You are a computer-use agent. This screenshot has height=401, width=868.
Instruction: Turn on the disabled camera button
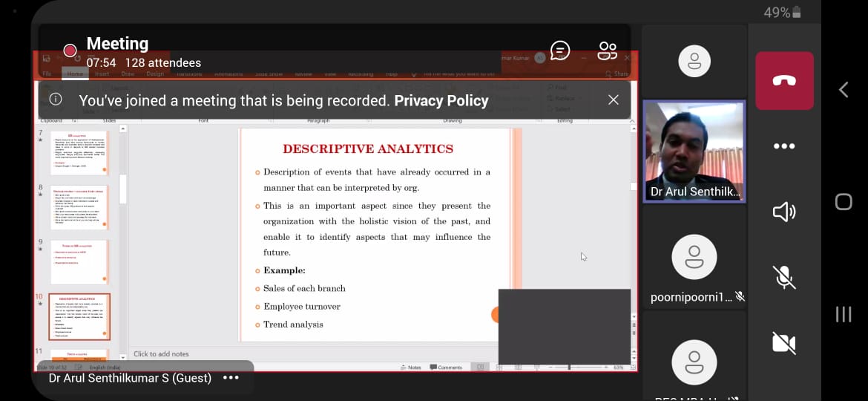coord(784,343)
